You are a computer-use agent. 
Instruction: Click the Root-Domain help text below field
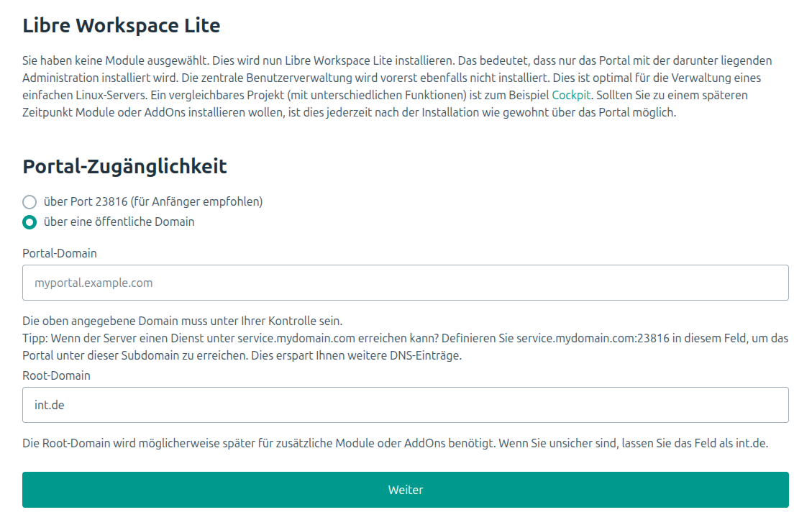(x=360, y=443)
